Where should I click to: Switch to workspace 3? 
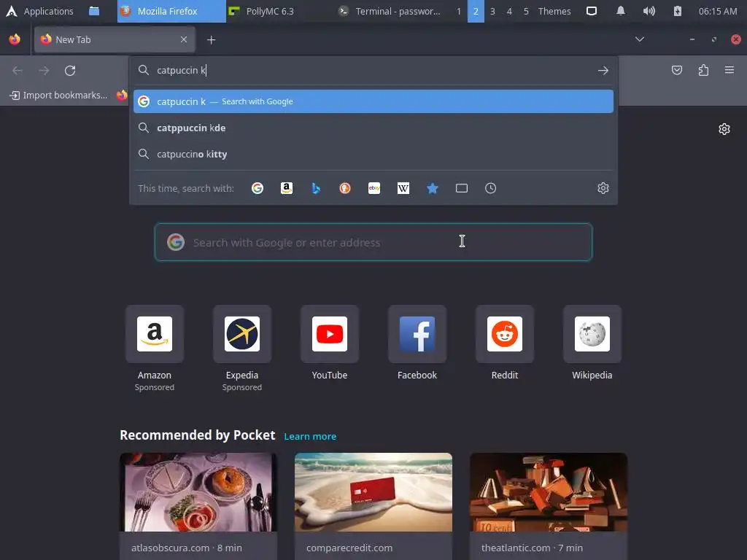point(492,11)
